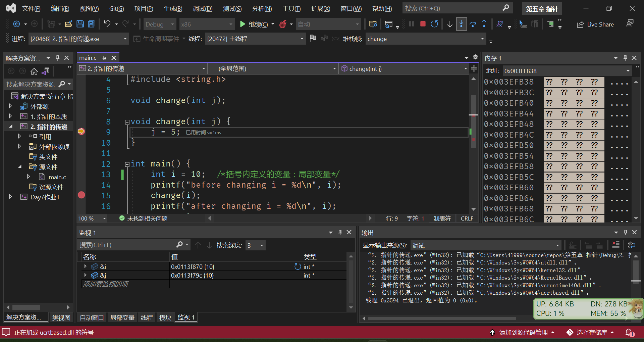Screen dimensions: 644x342
Task: Click the Restart debugging icon
Action: pos(434,24)
